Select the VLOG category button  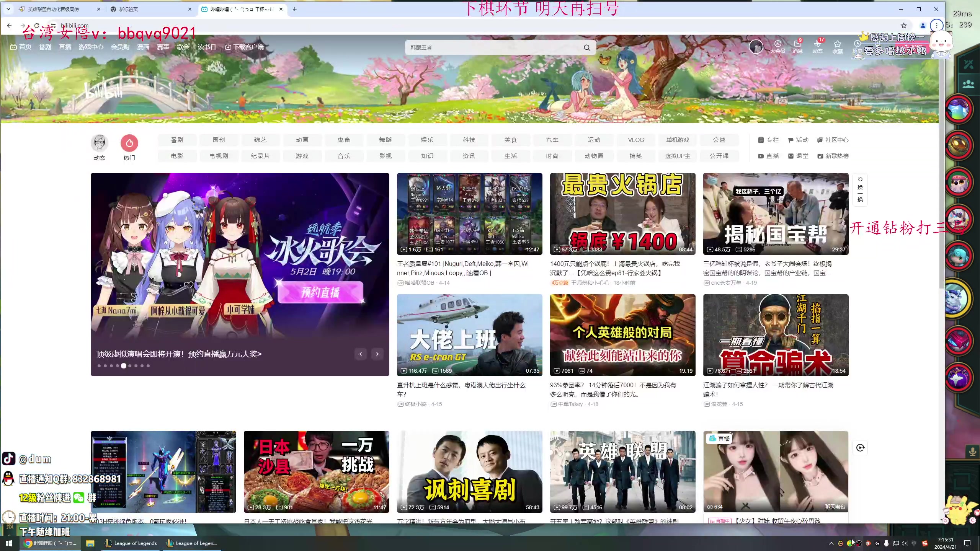click(x=636, y=140)
